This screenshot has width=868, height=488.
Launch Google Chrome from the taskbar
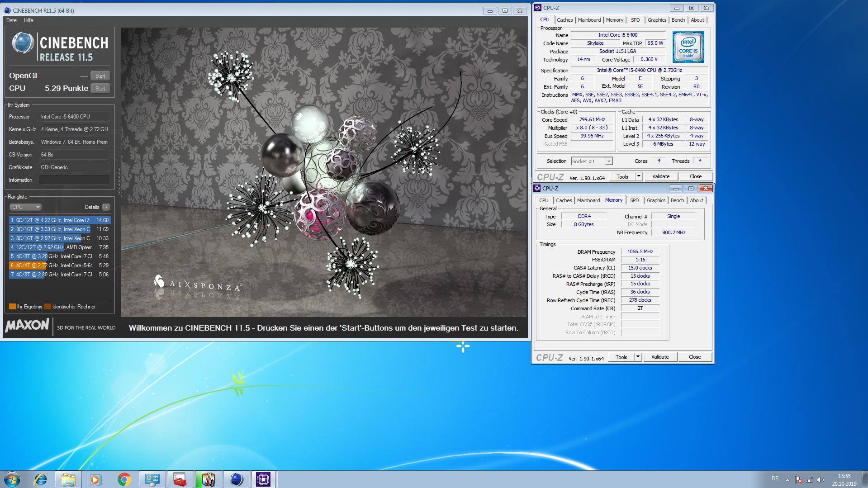click(124, 479)
